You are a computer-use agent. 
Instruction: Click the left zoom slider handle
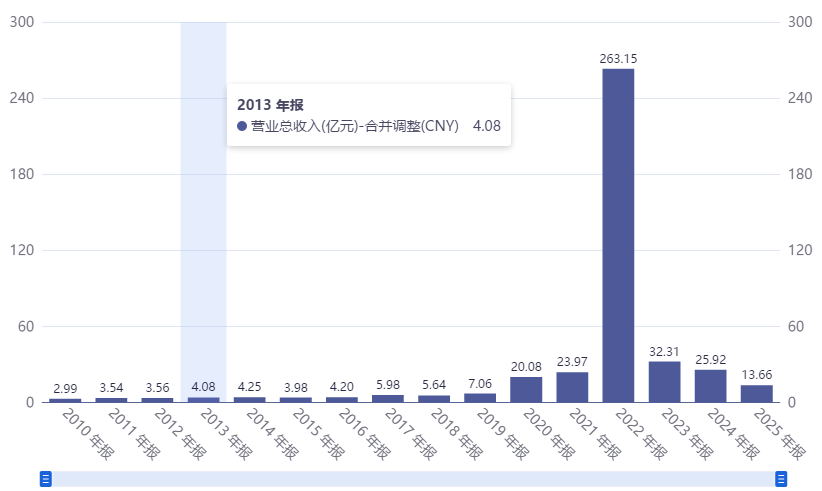[46, 478]
